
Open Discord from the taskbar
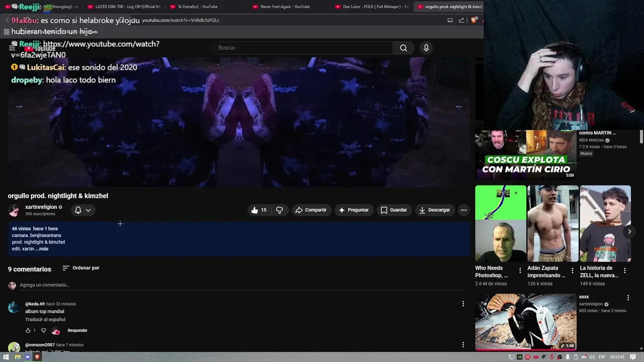click(x=27, y=357)
